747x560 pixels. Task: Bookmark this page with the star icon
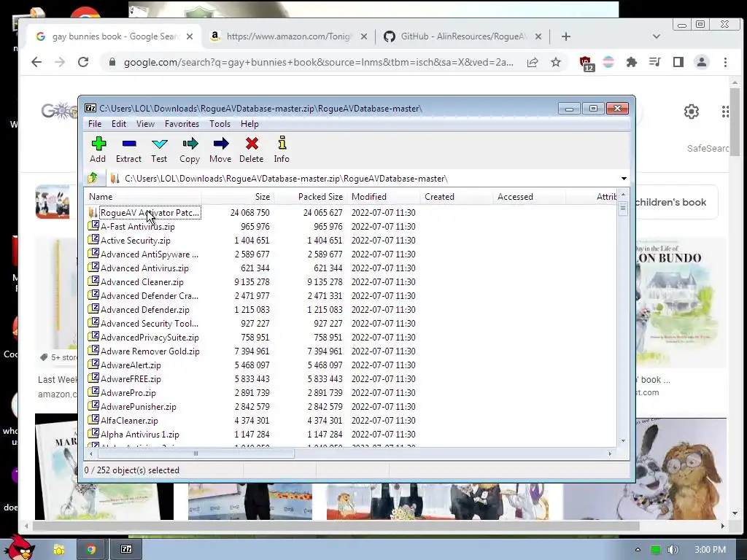555,63
